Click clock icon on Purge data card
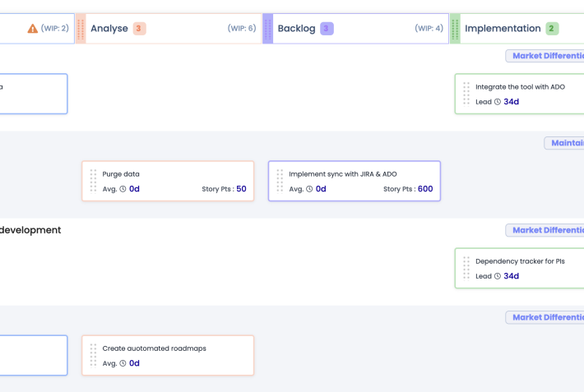 pyautogui.click(x=123, y=189)
